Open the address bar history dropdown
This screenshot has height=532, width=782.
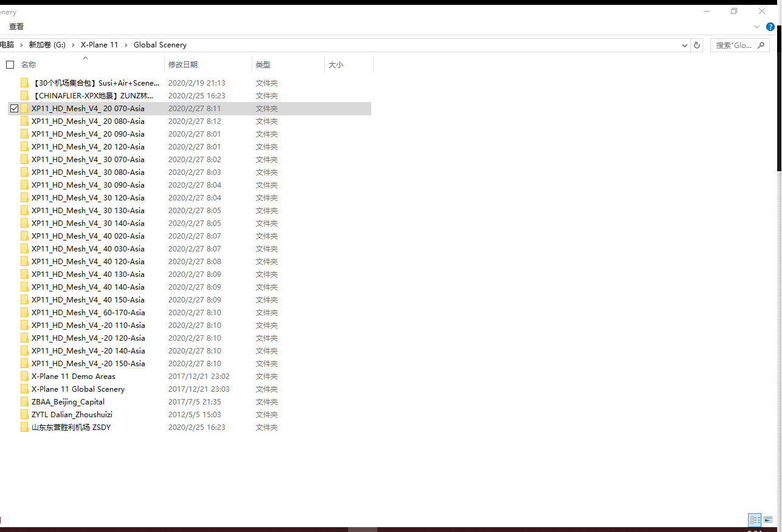click(x=685, y=45)
